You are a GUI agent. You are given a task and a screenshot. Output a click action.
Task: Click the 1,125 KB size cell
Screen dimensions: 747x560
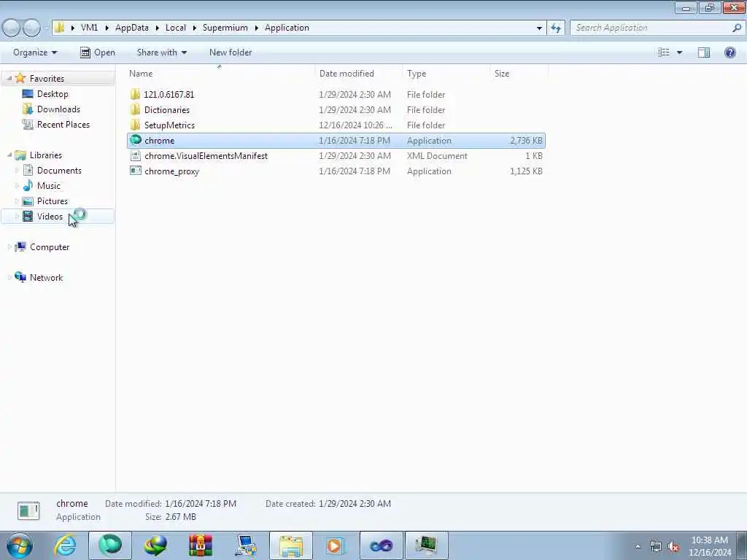[526, 171]
